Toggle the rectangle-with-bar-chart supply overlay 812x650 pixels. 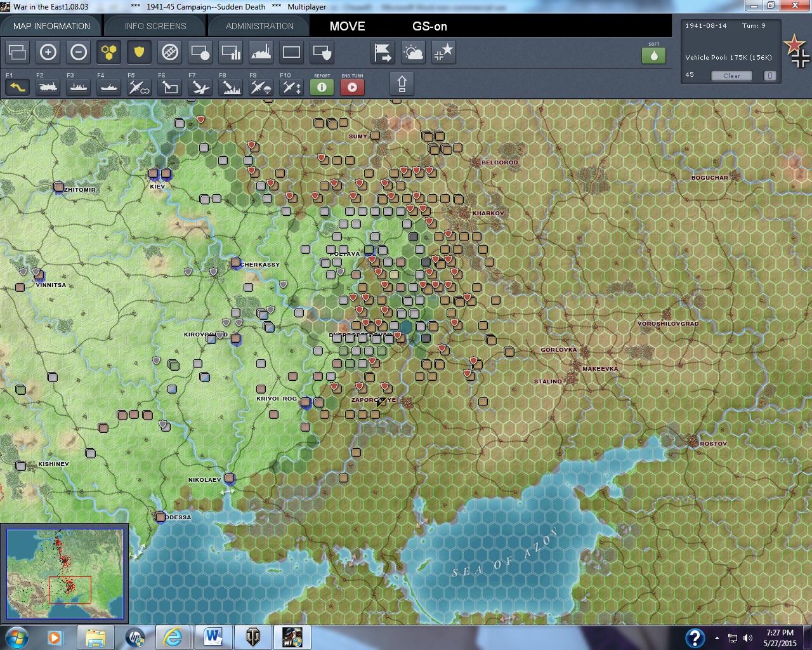tap(231, 52)
